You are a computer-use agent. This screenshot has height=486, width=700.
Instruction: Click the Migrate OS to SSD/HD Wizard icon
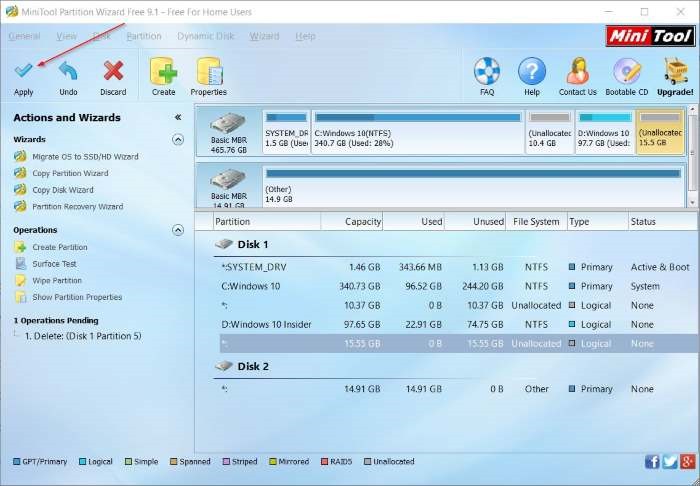click(x=20, y=157)
